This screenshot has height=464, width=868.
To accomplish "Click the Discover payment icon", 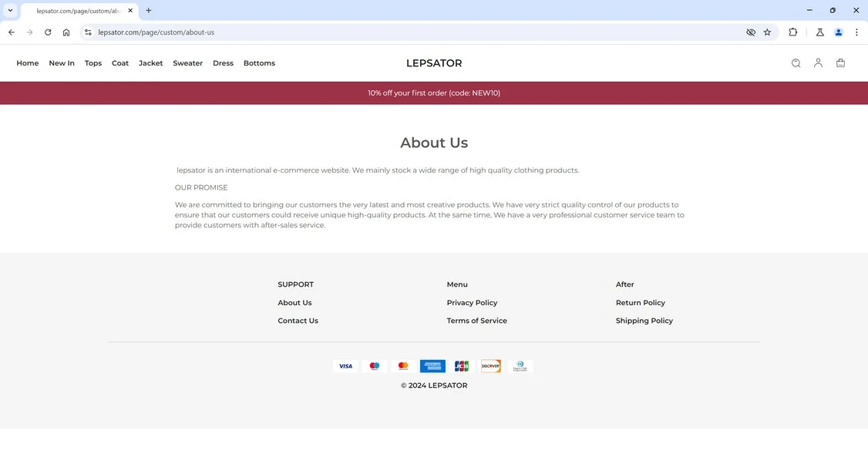I will click(x=490, y=366).
